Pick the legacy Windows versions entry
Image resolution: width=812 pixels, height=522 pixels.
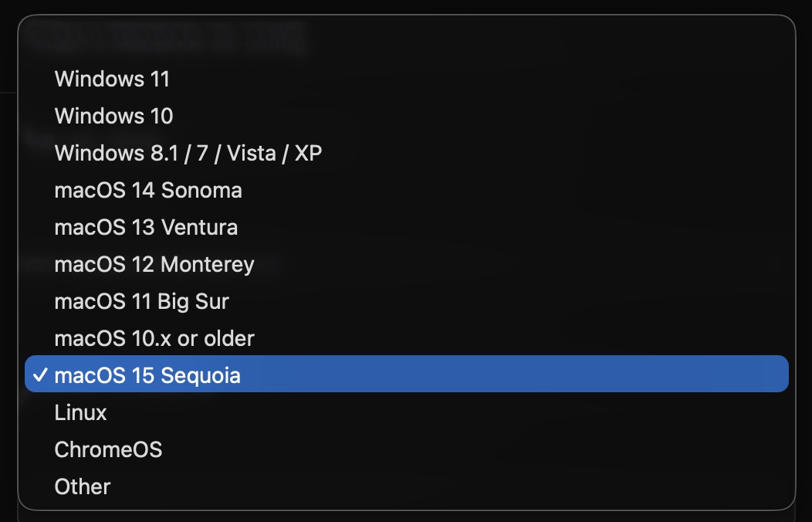coord(188,153)
